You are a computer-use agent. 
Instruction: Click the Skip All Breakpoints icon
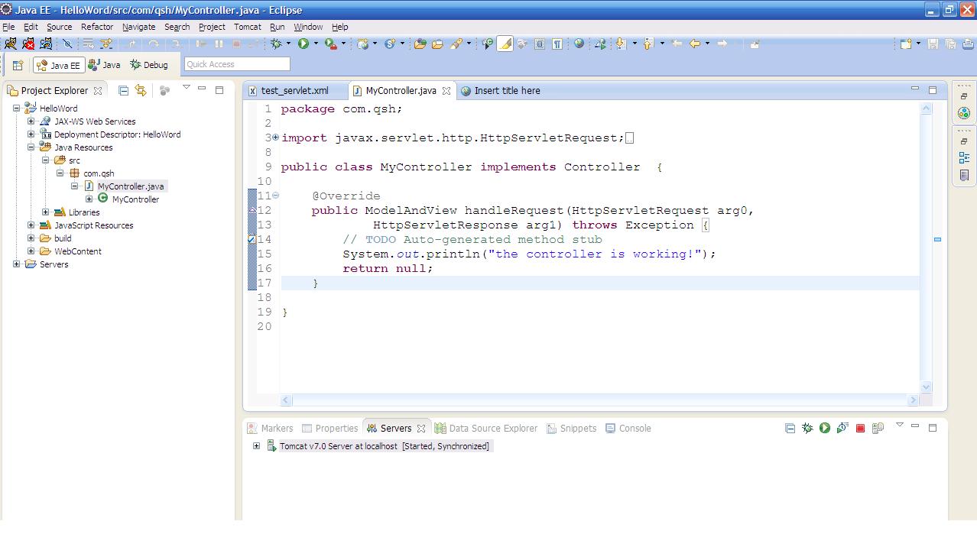[x=67, y=44]
